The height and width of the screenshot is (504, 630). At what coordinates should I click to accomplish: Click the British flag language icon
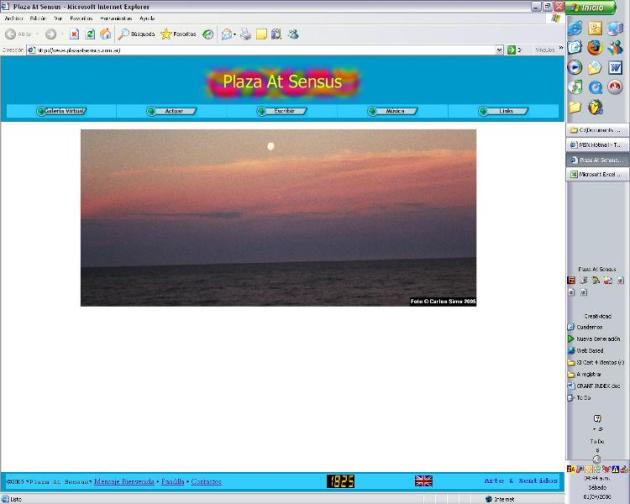click(424, 481)
